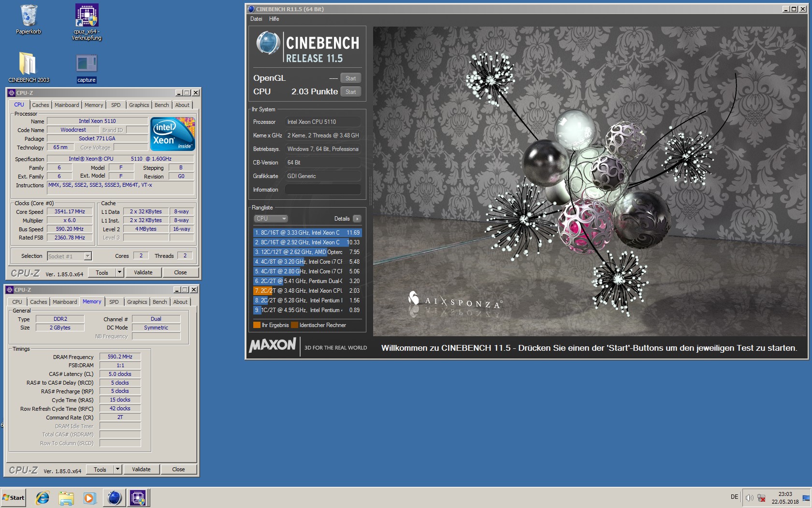Open Graphics tab in lower CPU-Z window
812x508 pixels.
tap(137, 302)
